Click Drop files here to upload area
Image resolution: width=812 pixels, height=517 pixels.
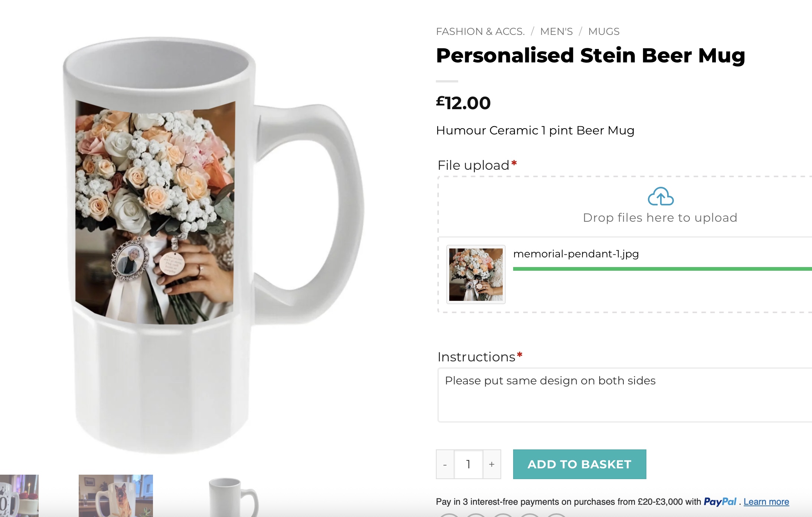(660, 218)
